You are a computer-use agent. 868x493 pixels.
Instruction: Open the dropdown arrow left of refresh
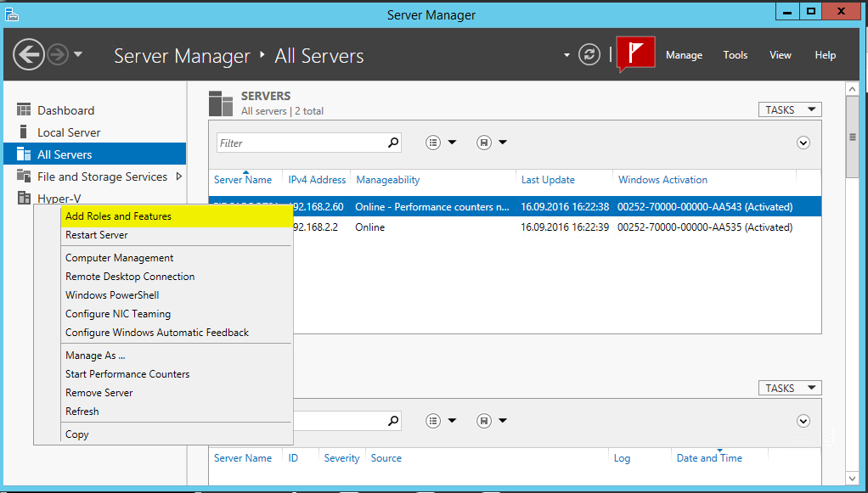click(x=566, y=55)
